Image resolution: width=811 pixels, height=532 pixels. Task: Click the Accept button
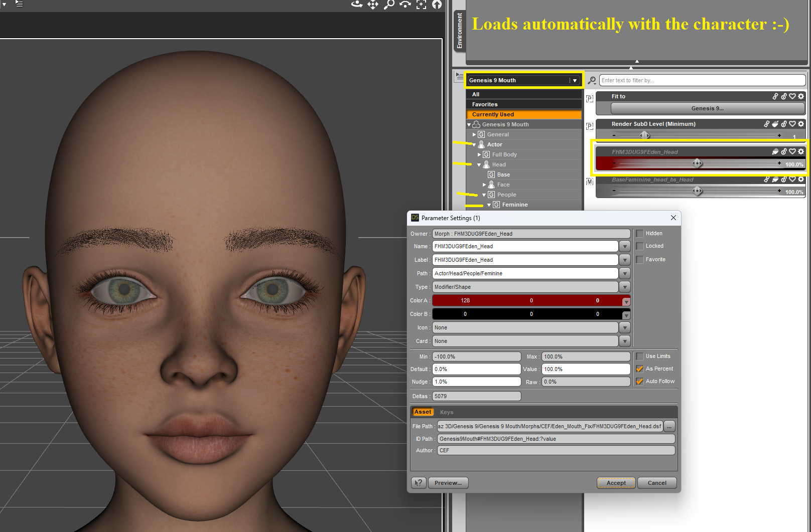click(x=616, y=483)
